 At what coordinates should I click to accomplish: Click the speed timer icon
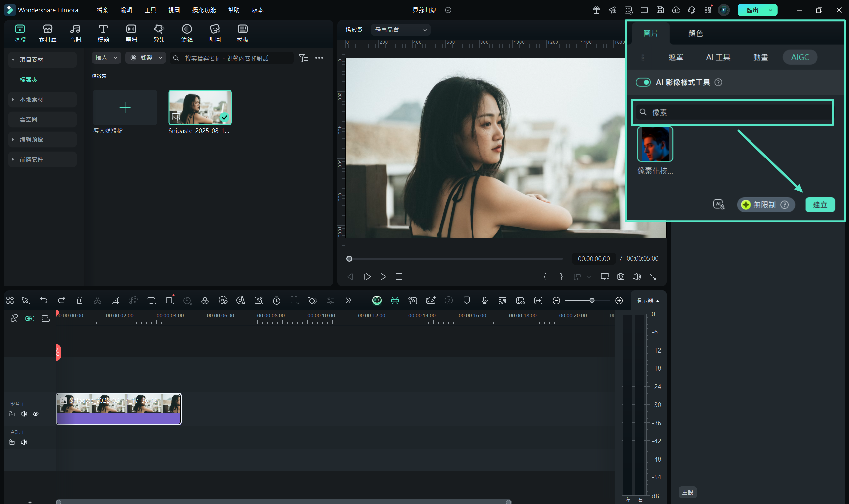click(x=277, y=300)
